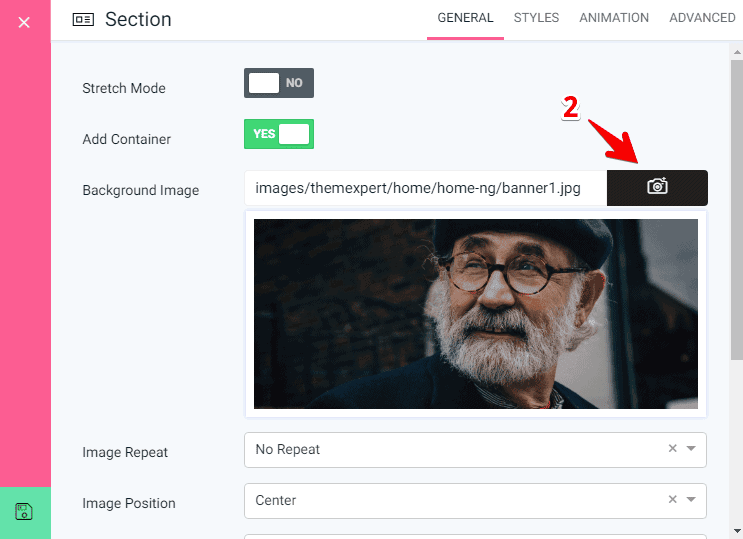Expand the Image Position dropdown arrow

[691, 500]
